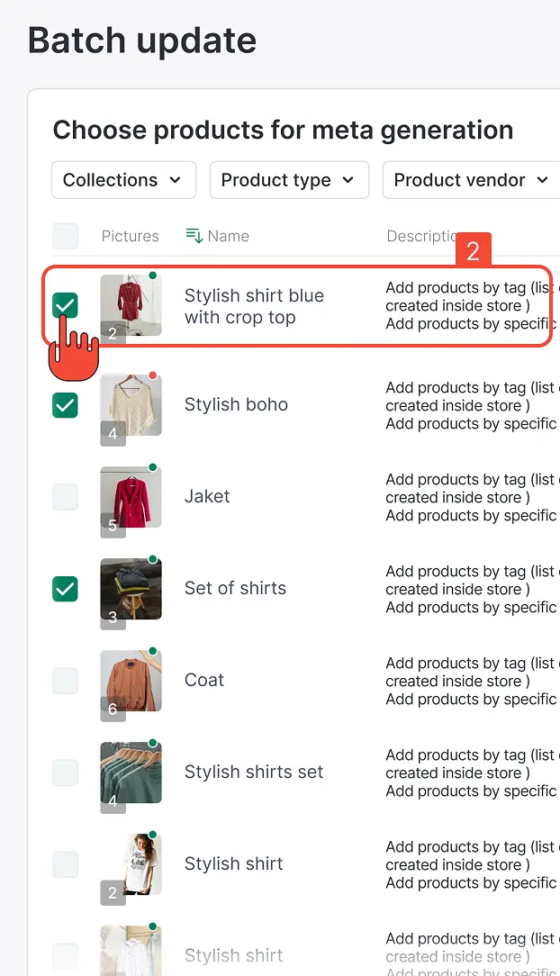Screen dimensions: 560x976
Task: Open the Collections filter
Action: pos(123,180)
